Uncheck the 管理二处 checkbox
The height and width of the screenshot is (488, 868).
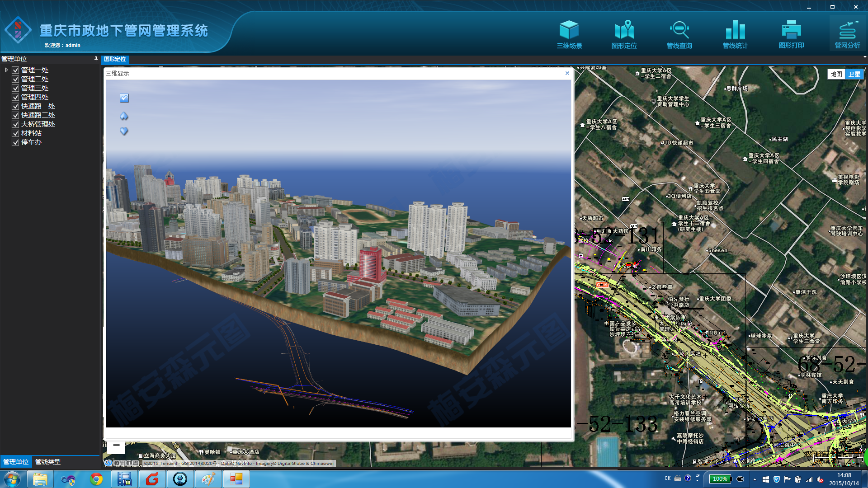click(x=15, y=79)
